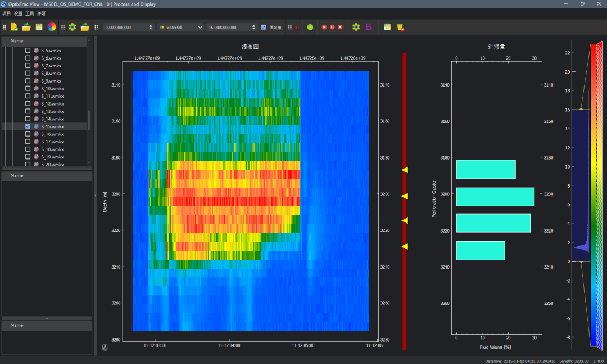Open the waterfall colormap dropdown
Viewport: 607px width, 364px height.
(x=180, y=27)
